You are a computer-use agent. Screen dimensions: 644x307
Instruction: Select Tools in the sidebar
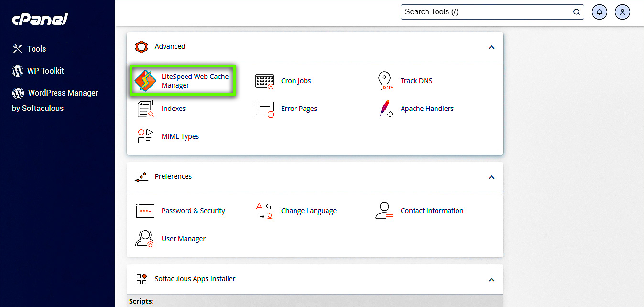[x=36, y=48]
